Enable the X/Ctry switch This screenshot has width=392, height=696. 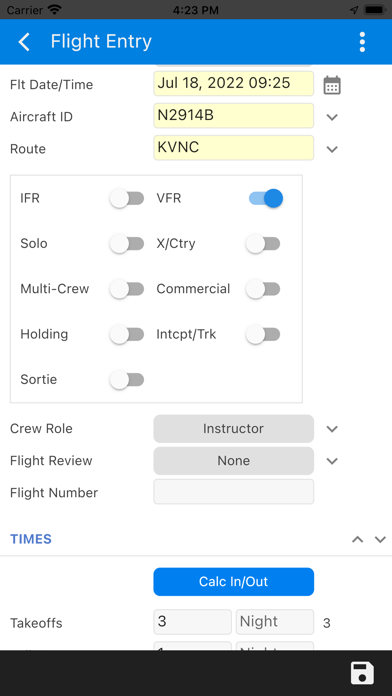coord(263,244)
